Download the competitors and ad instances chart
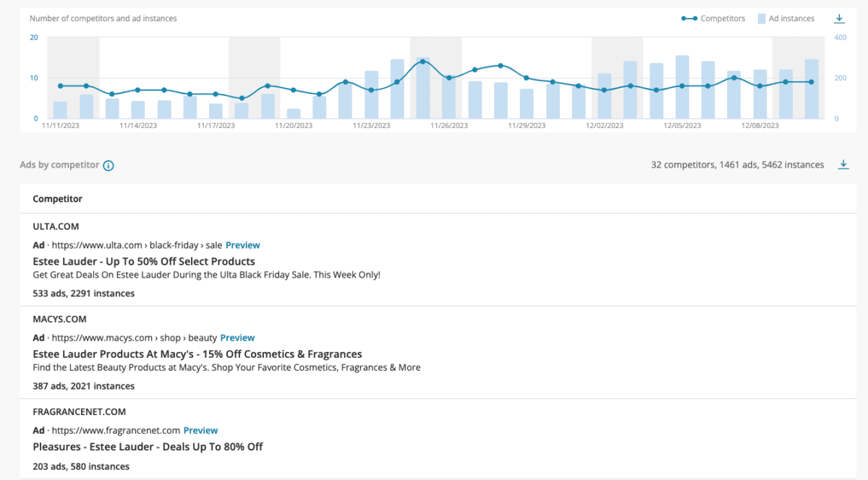 839,18
